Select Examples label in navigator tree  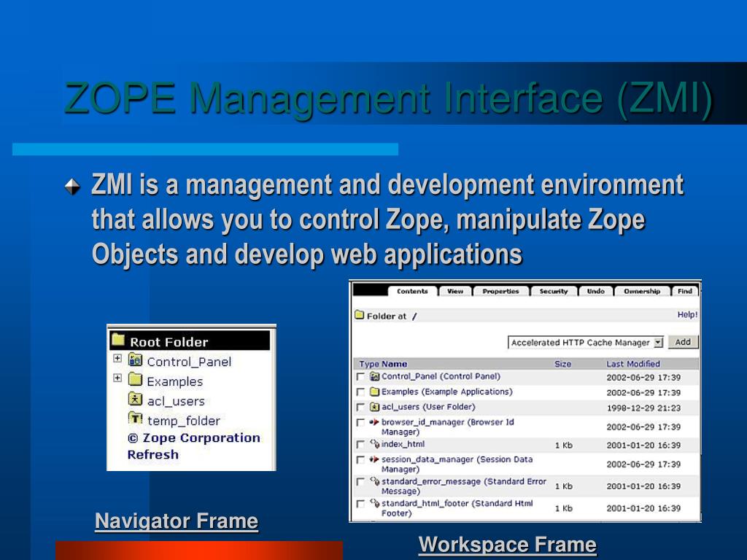(175, 381)
